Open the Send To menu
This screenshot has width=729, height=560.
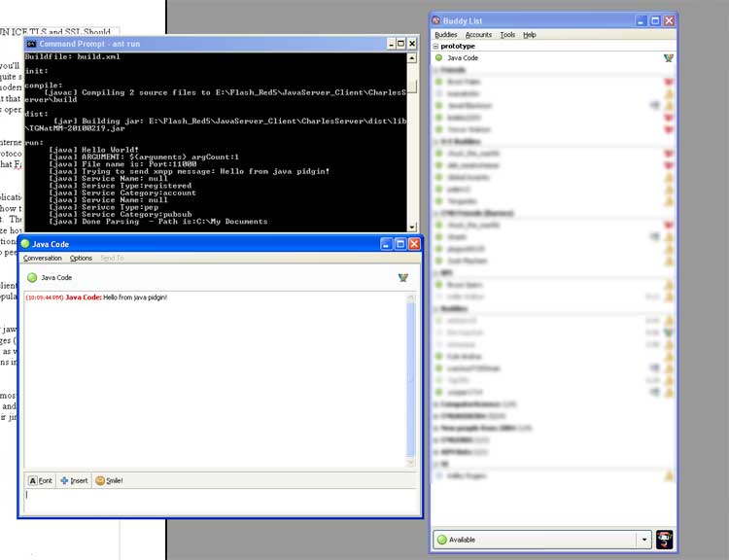(112, 258)
